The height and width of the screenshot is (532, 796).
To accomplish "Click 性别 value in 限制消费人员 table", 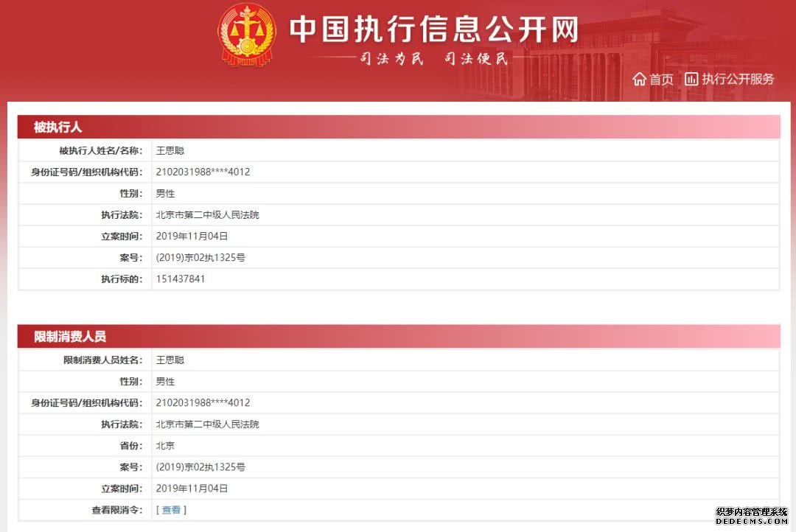I will (165, 382).
